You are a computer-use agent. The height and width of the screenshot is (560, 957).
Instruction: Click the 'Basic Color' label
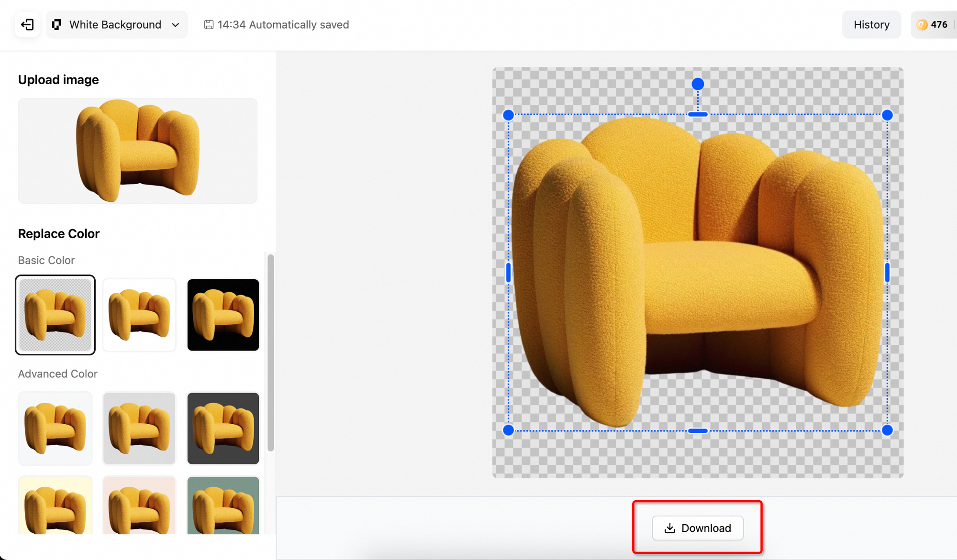46,260
